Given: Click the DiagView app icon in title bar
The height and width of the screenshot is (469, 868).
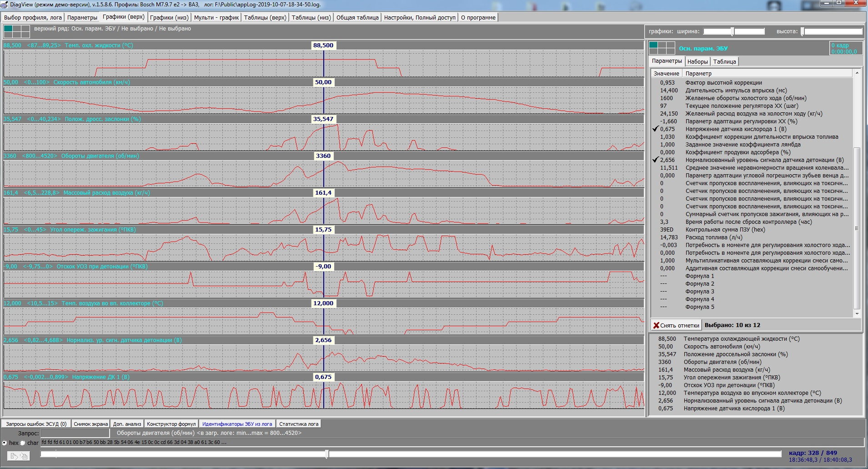Looking at the screenshot, I should point(4,4).
